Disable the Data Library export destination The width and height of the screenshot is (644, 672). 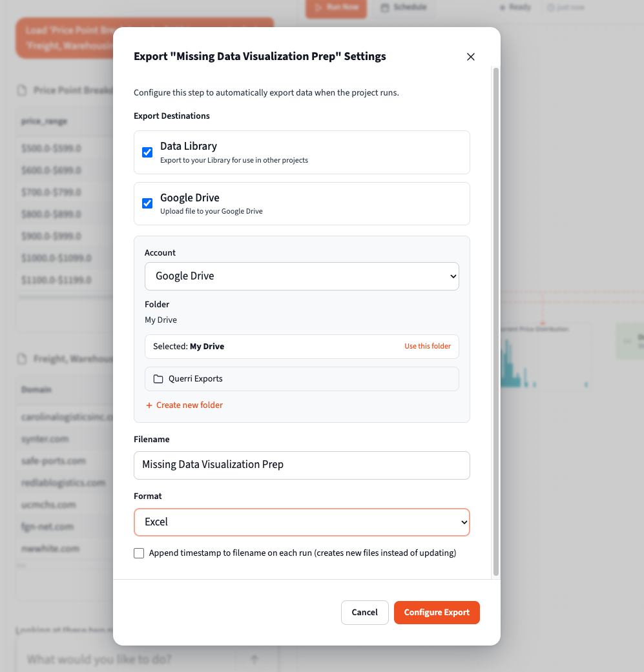[x=147, y=152]
